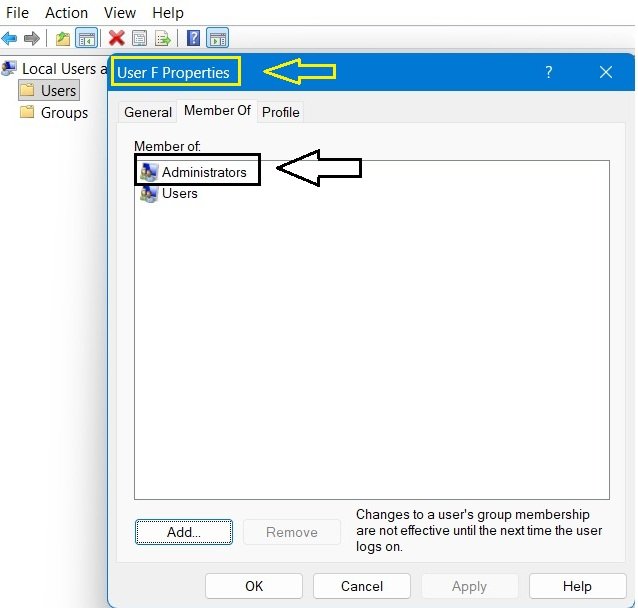Click the dialog title bar help question mark
This screenshot has width=638, height=608.
[x=549, y=72]
